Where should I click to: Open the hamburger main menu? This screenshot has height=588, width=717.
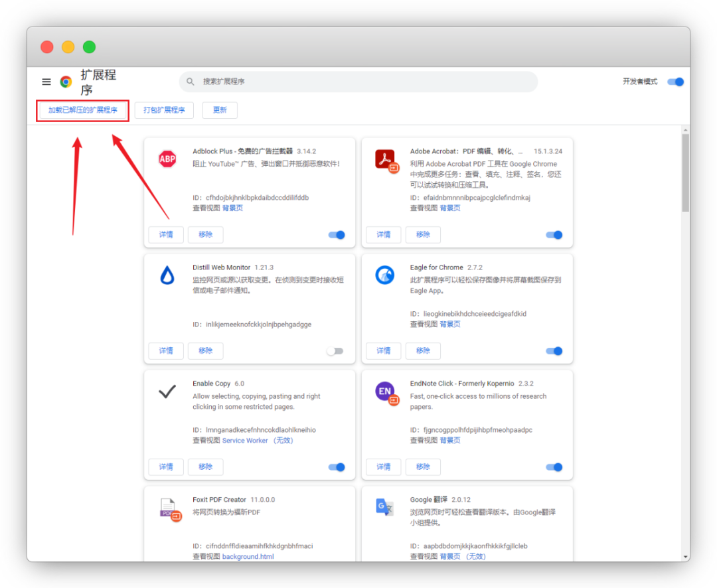click(46, 82)
